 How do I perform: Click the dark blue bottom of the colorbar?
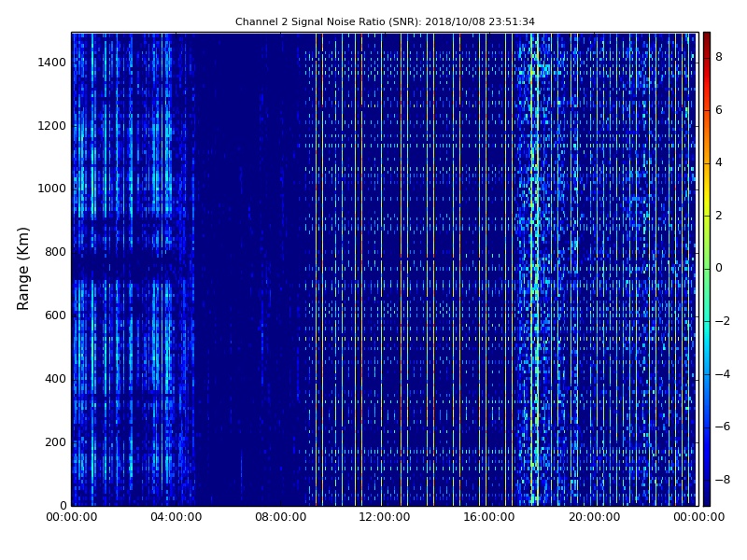(707, 496)
